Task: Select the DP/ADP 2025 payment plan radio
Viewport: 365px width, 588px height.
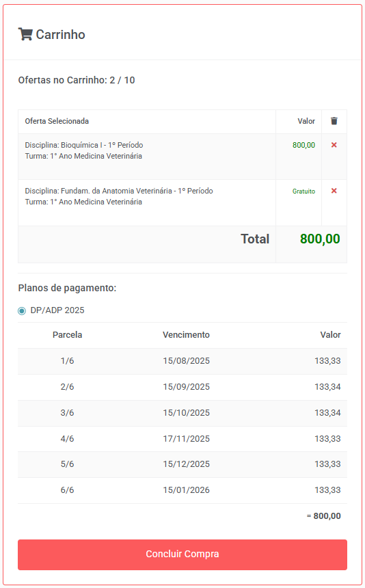Action: 22,310
